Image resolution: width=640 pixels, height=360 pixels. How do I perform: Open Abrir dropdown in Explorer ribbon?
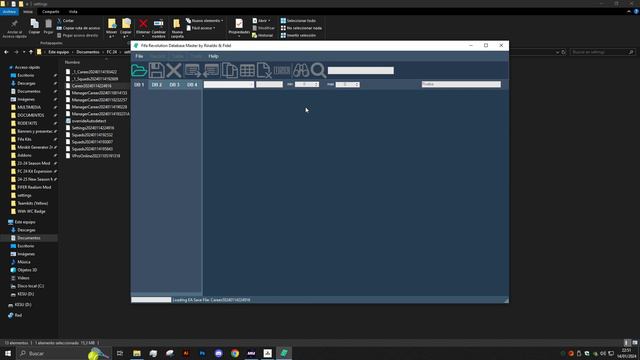261,20
